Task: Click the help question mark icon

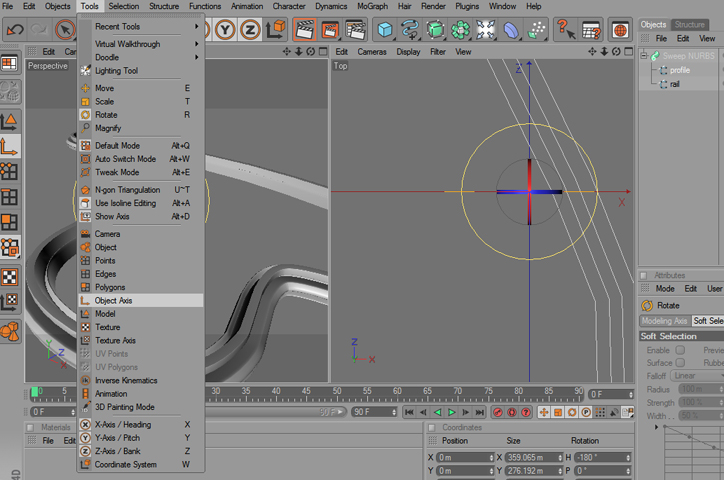Action: 565,30
